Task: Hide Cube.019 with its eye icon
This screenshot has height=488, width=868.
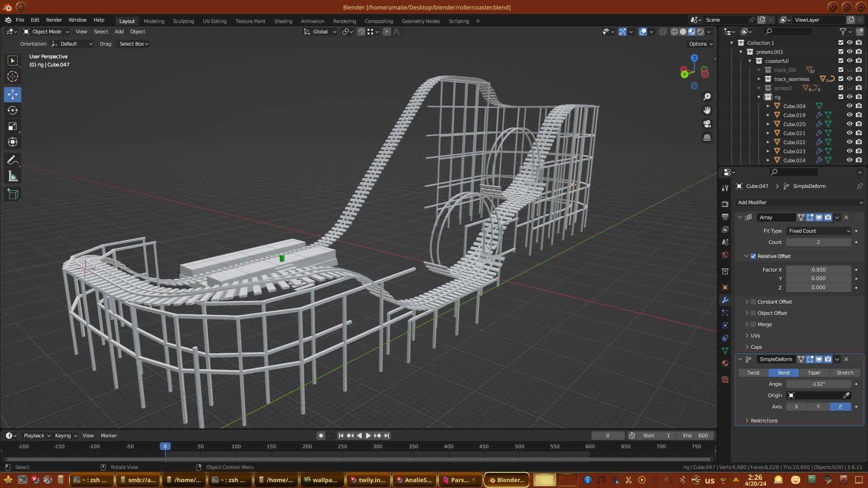Action: pos(849,115)
